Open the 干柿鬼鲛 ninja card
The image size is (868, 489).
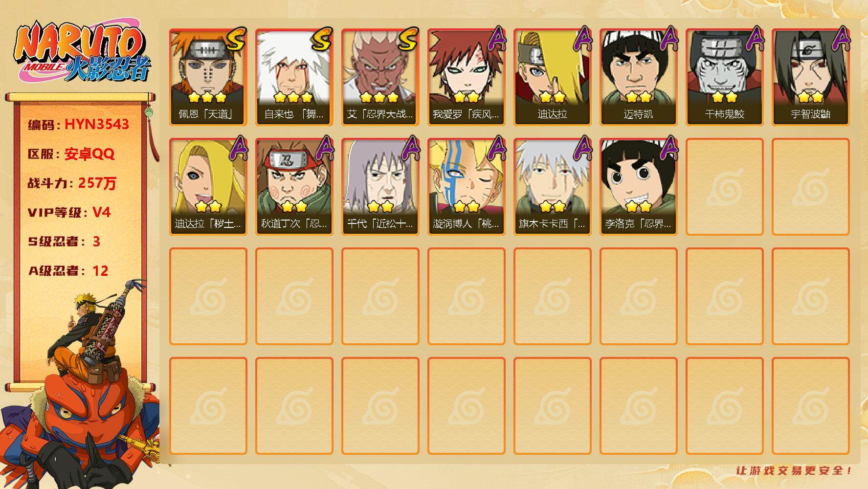tap(724, 77)
